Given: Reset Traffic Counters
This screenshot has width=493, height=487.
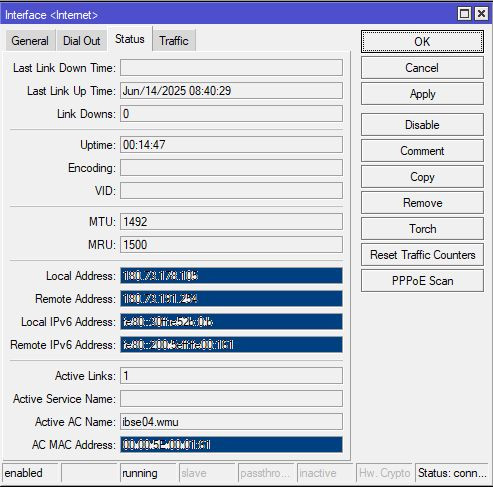Looking at the screenshot, I should [x=422, y=255].
